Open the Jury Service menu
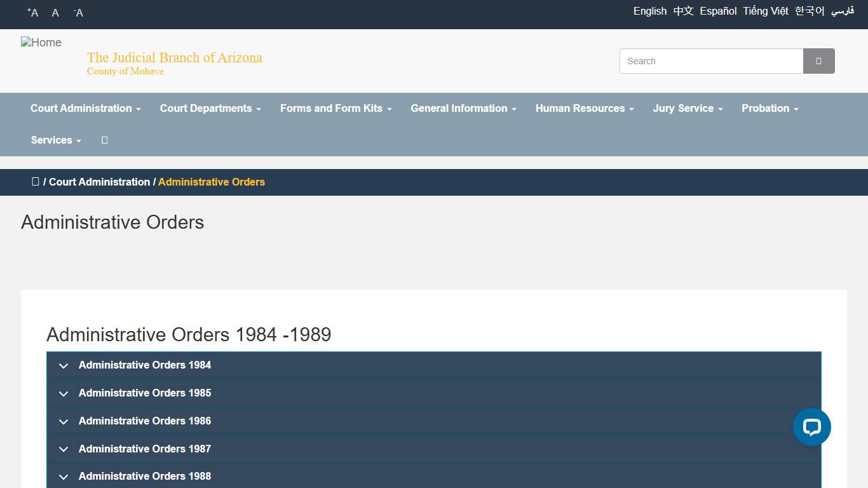Screen dimensions: 868x488 click(x=688, y=109)
